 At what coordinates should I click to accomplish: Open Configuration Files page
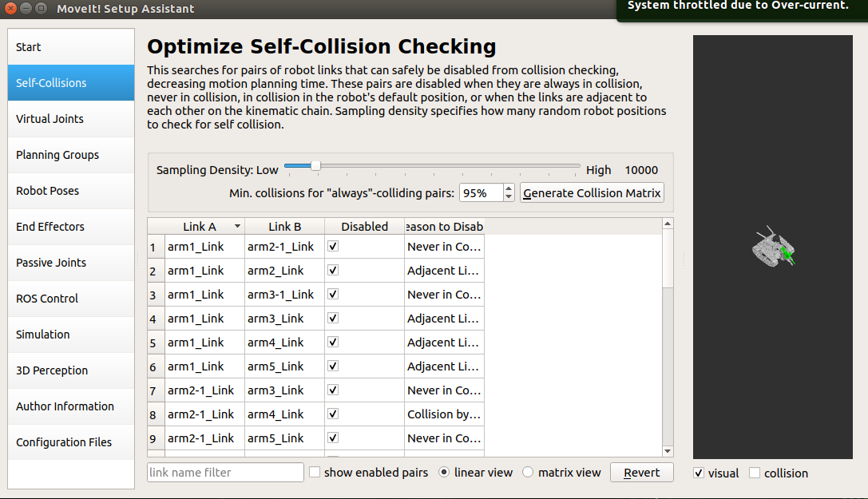click(71, 442)
